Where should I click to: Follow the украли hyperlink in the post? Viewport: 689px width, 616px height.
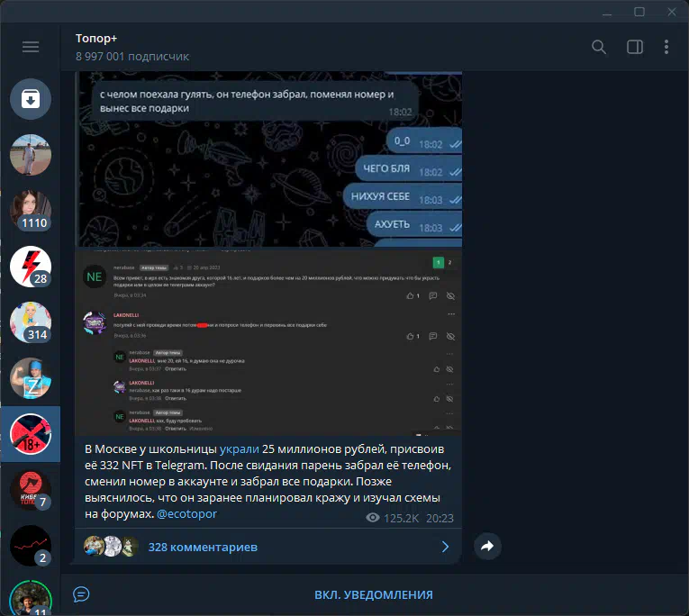239,449
